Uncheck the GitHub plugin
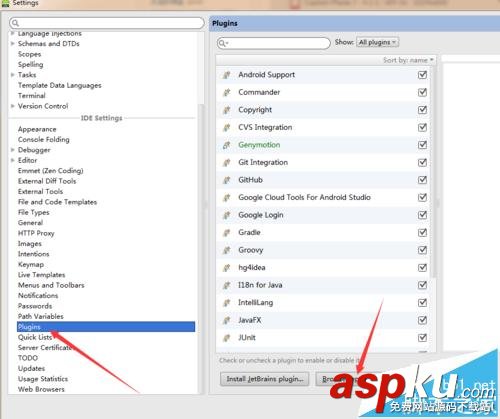The image size is (500, 419). [x=422, y=180]
